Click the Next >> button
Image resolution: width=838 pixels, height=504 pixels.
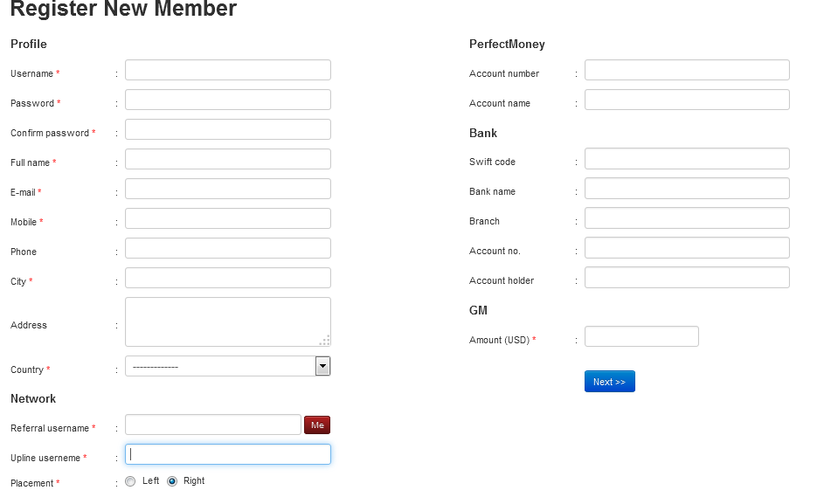click(609, 382)
